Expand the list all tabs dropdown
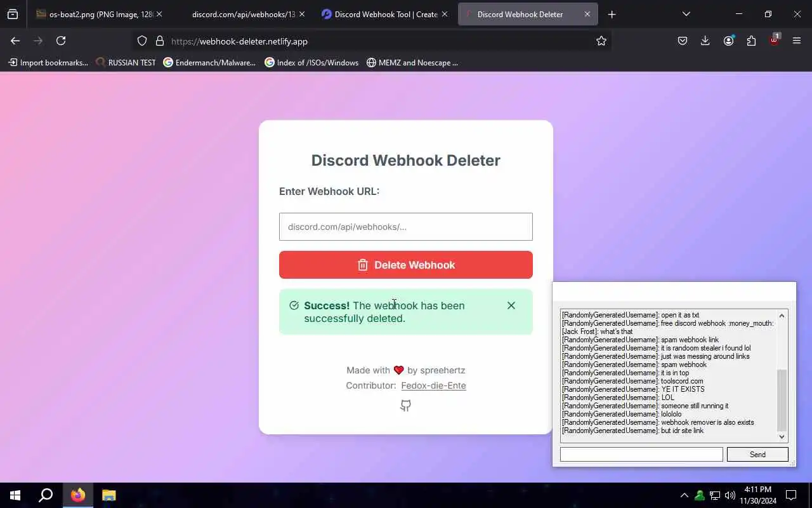Image resolution: width=812 pixels, height=508 pixels. point(686,14)
